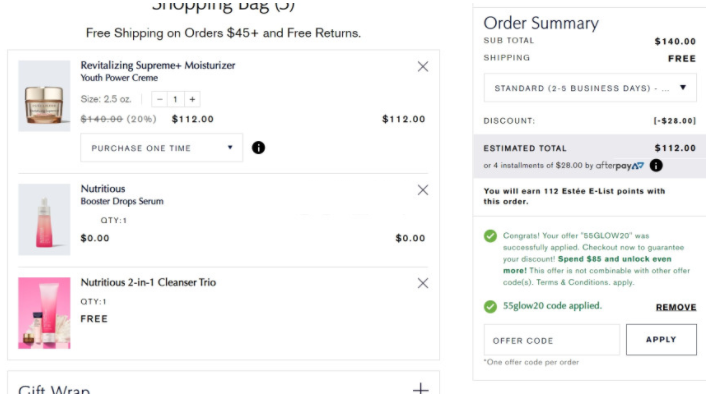Click the afterpay logo text
The image size is (714, 400).
point(619,165)
